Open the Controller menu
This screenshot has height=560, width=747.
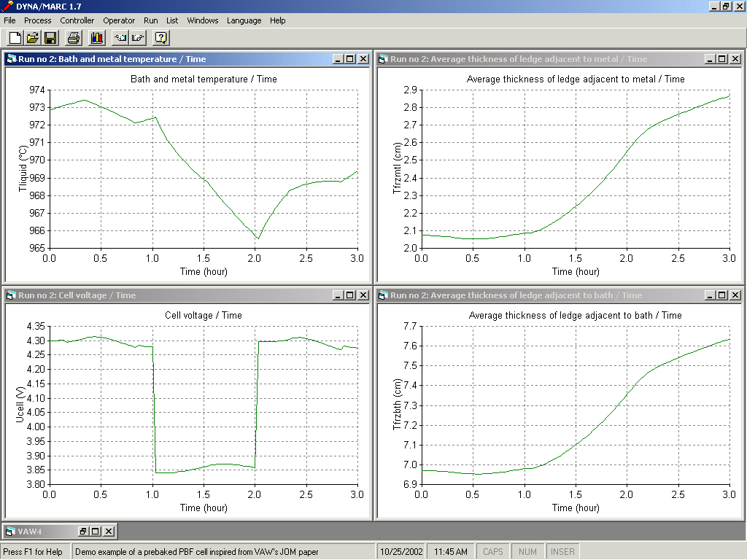click(77, 20)
